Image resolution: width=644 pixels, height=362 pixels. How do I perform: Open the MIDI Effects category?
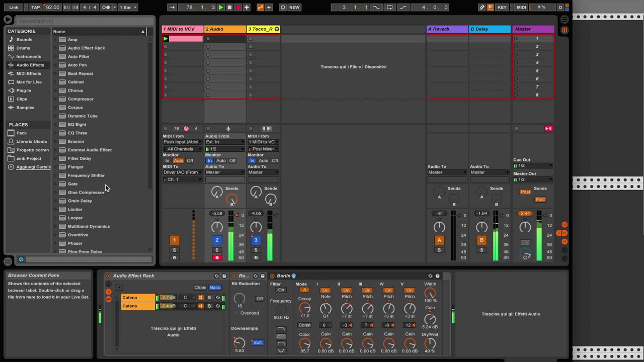coord(29,73)
